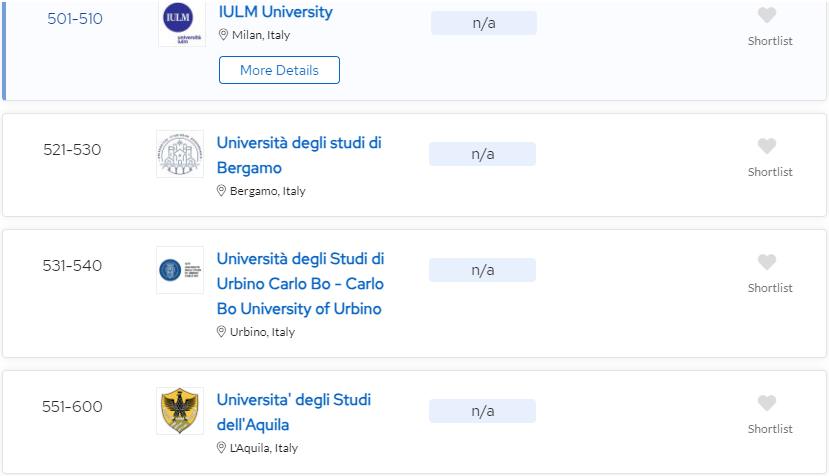Click the Milan, Italy location pin icon

(223, 35)
